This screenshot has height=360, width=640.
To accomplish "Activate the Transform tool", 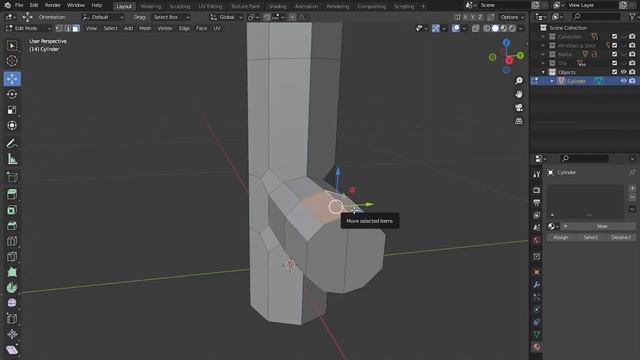I will click(12, 125).
